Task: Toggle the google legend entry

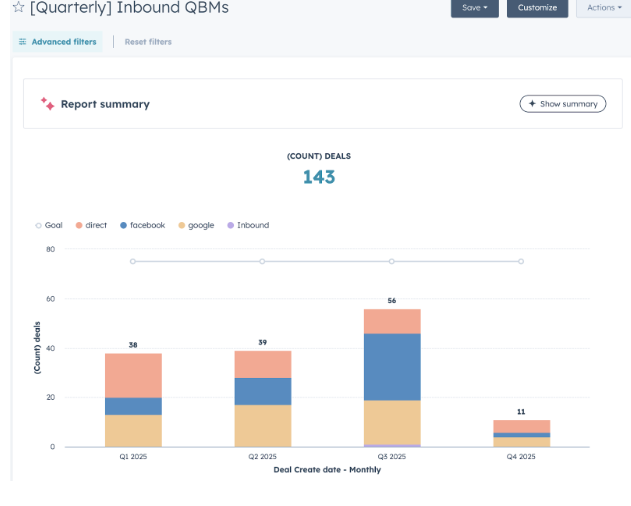Action: (x=181, y=226)
